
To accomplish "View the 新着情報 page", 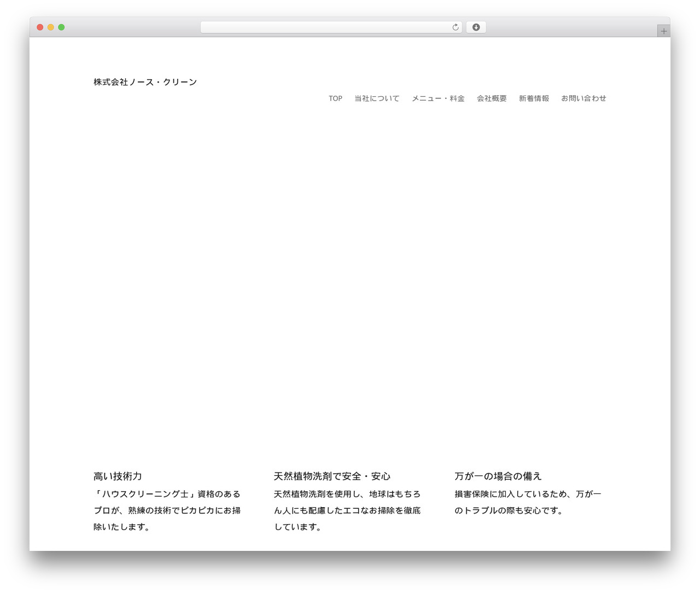I will (534, 98).
